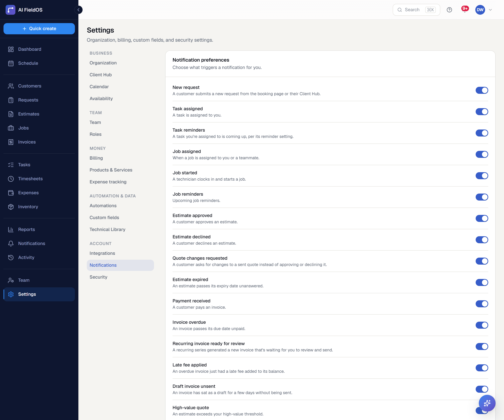This screenshot has height=420, width=504.
Task: Toggle the New request notification
Action: (482, 90)
